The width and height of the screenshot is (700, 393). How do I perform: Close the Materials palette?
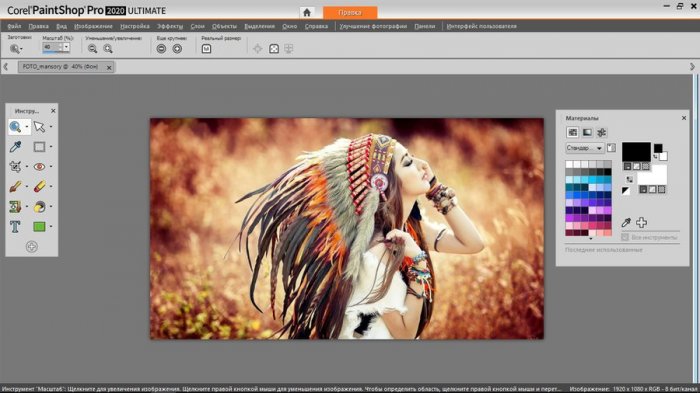[x=683, y=118]
